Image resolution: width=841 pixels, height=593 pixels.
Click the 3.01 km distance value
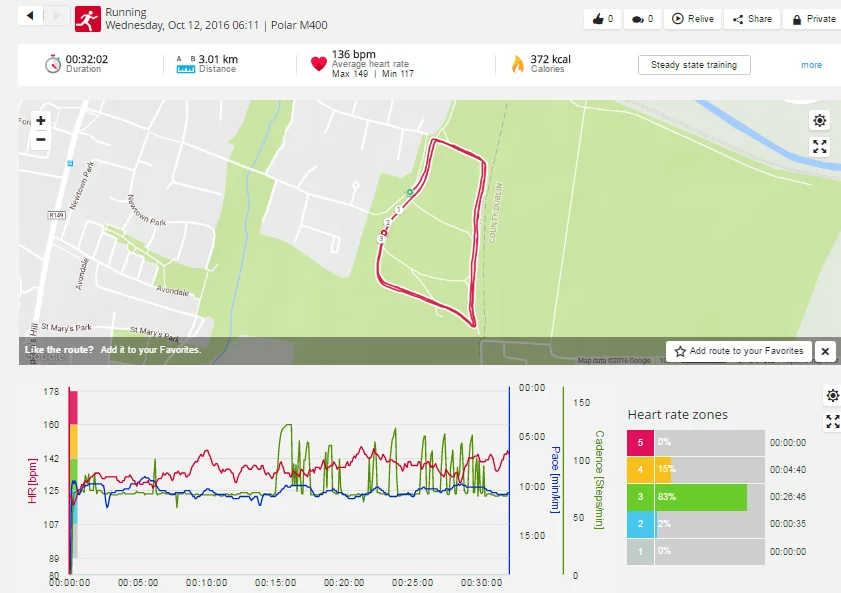[x=218, y=60]
